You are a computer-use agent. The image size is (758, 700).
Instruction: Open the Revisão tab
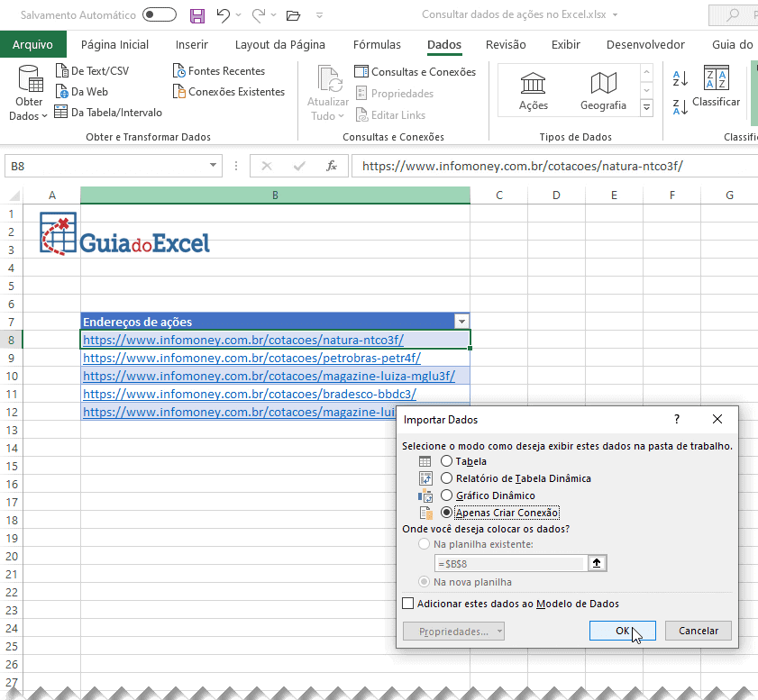506,44
